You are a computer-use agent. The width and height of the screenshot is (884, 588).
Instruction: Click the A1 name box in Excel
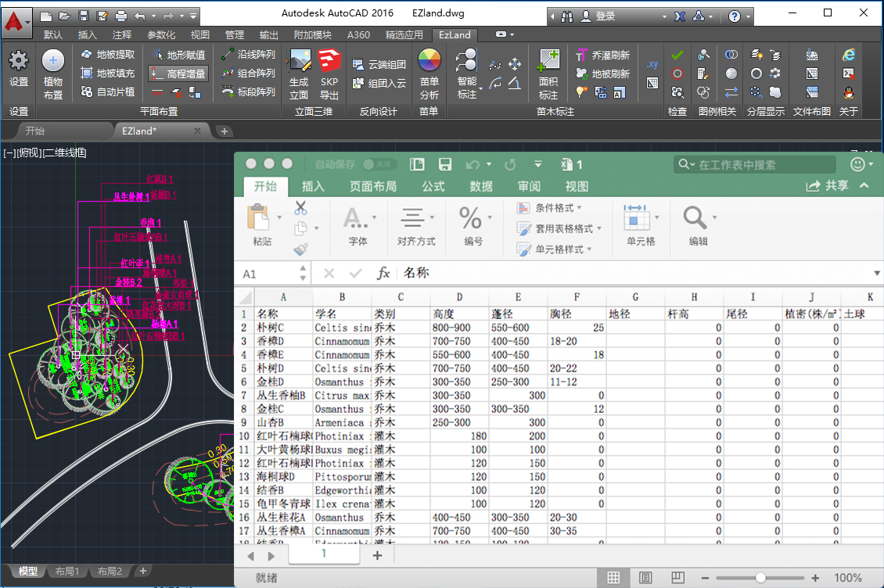[x=269, y=274]
